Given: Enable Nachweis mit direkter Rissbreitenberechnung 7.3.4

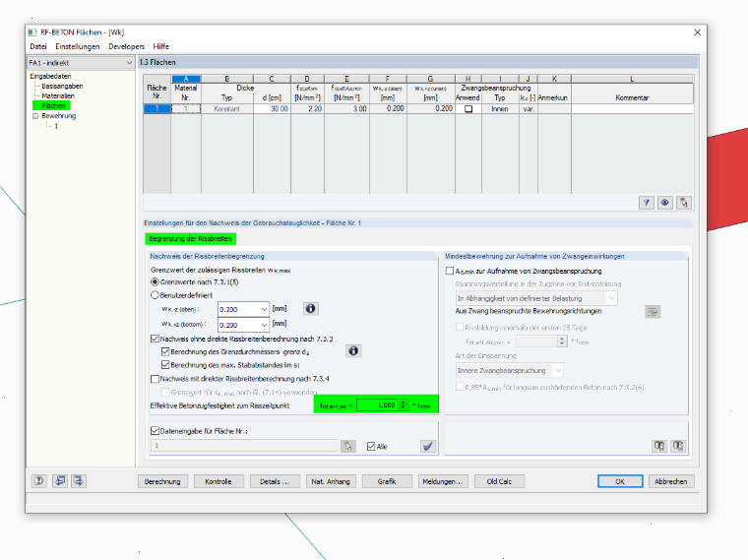Looking at the screenshot, I should pos(155,379).
